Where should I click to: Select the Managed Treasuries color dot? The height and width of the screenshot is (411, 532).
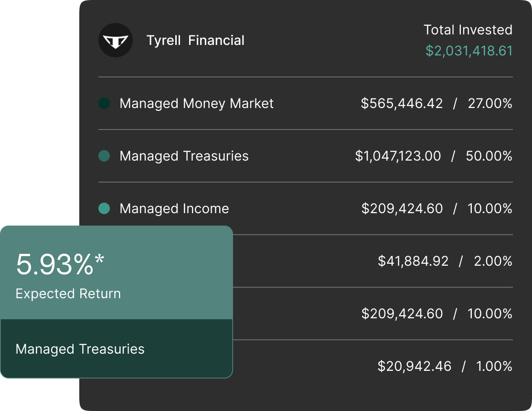105,156
